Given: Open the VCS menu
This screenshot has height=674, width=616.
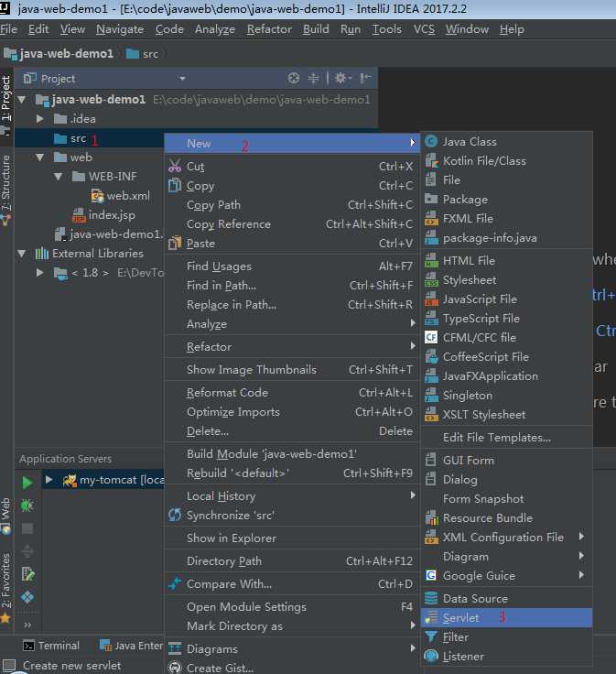Looking at the screenshot, I should coord(424,29).
